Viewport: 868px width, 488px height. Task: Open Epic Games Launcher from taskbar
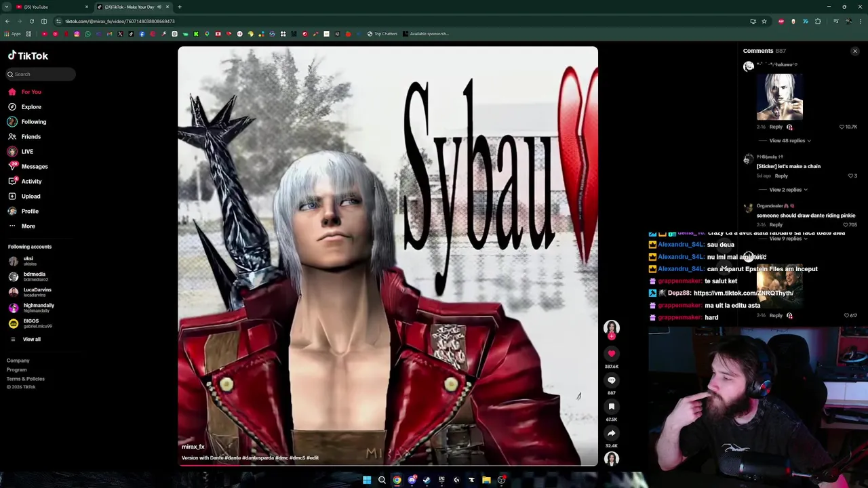441,481
